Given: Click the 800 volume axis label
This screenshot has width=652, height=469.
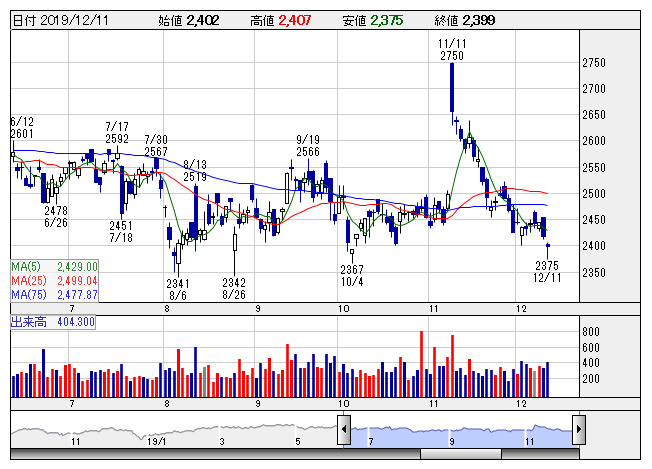Looking at the screenshot, I should 591,332.
